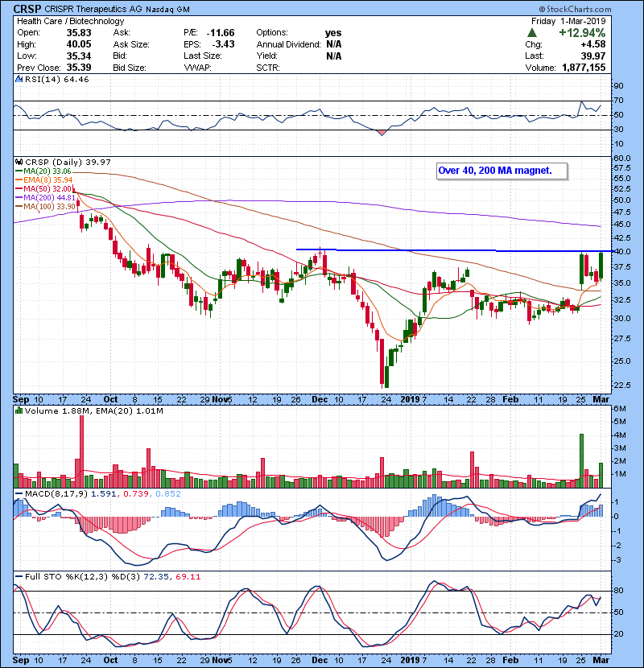This screenshot has width=644, height=668.
Task: Click the Chg value +4.58
Action: pos(592,44)
